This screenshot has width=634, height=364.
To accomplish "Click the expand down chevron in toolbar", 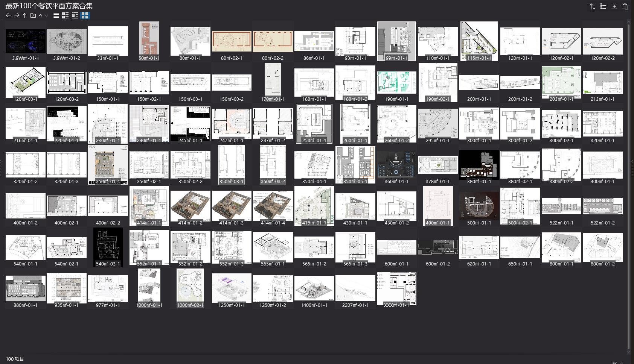I will 46,15.
